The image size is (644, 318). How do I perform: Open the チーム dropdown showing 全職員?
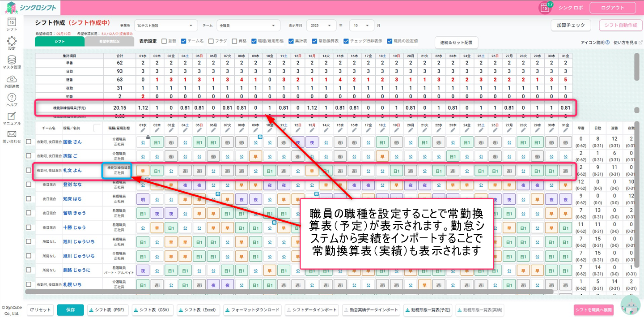tap(248, 26)
